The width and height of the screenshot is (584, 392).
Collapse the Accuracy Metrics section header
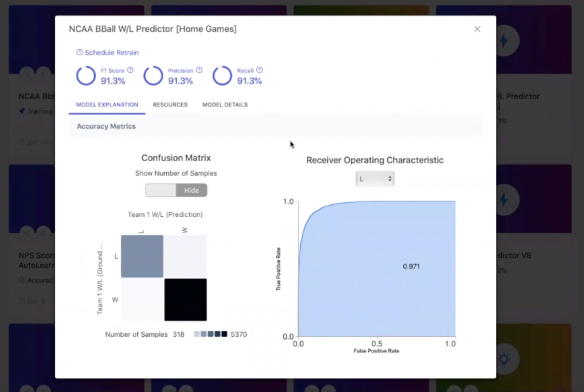click(x=275, y=127)
